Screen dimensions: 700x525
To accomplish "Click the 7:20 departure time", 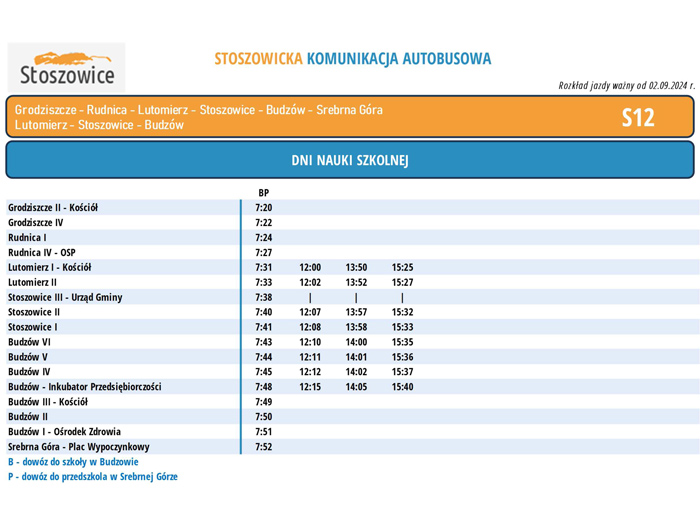I will point(263,208).
